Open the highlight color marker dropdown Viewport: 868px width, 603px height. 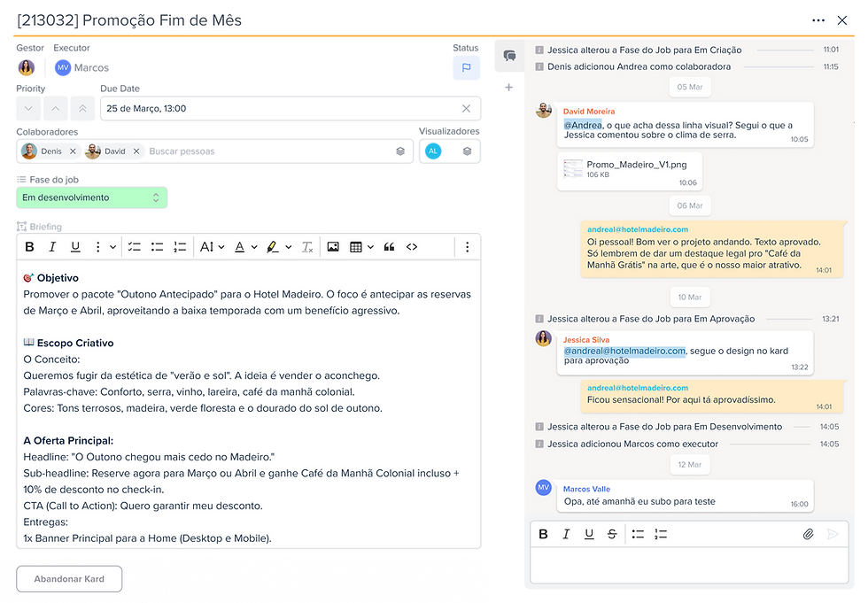pos(278,247)
